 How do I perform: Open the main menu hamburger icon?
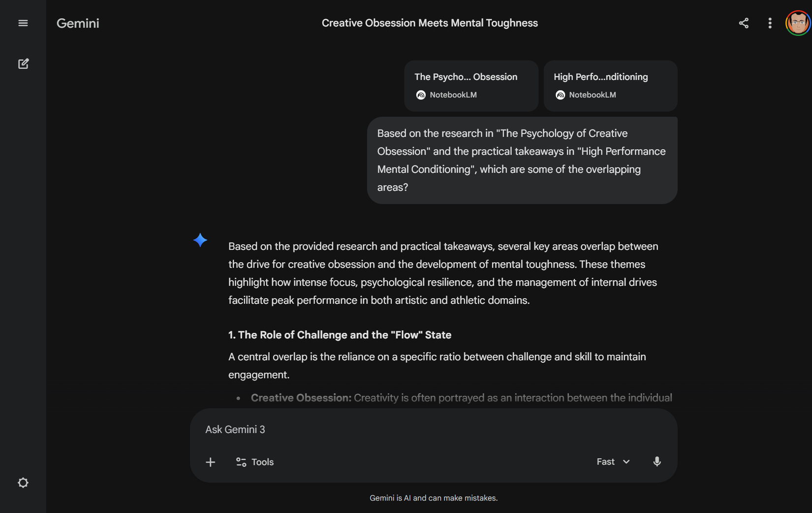[x=23, y=23]
